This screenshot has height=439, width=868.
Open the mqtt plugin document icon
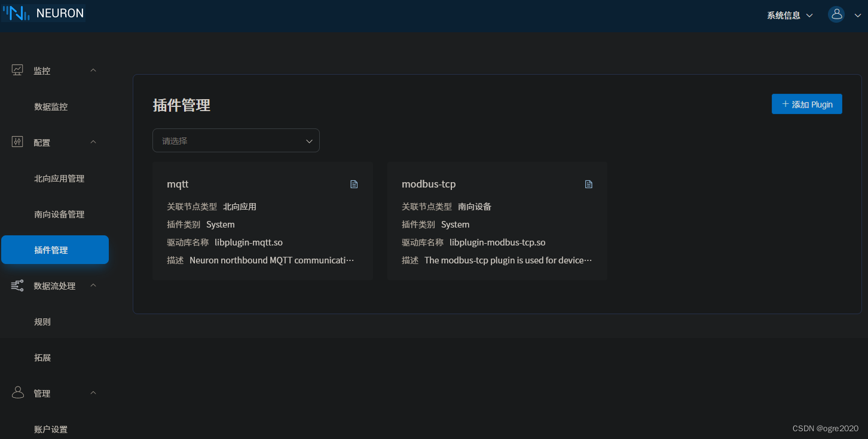[354, 184]
